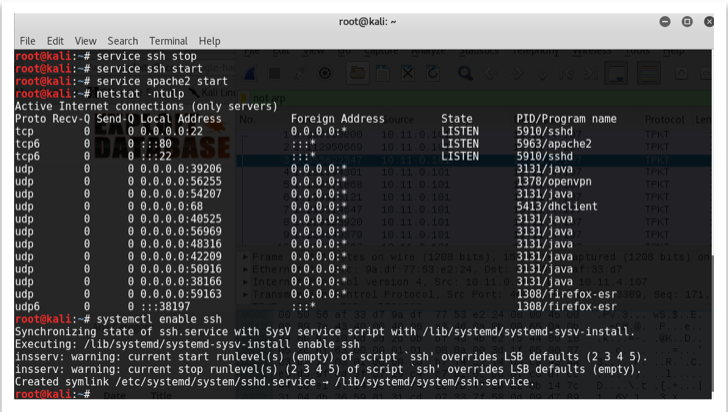Open the terminal Edit menu

[x=55, y=41]
